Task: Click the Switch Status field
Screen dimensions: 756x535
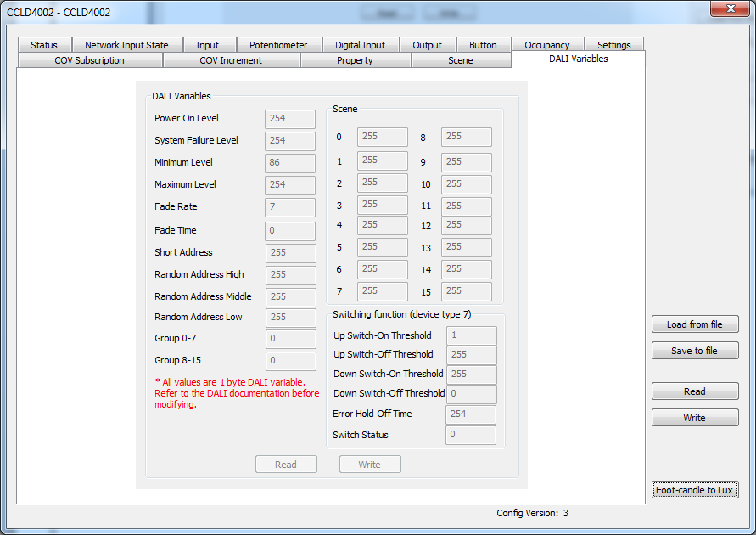Action: [471, 435]
